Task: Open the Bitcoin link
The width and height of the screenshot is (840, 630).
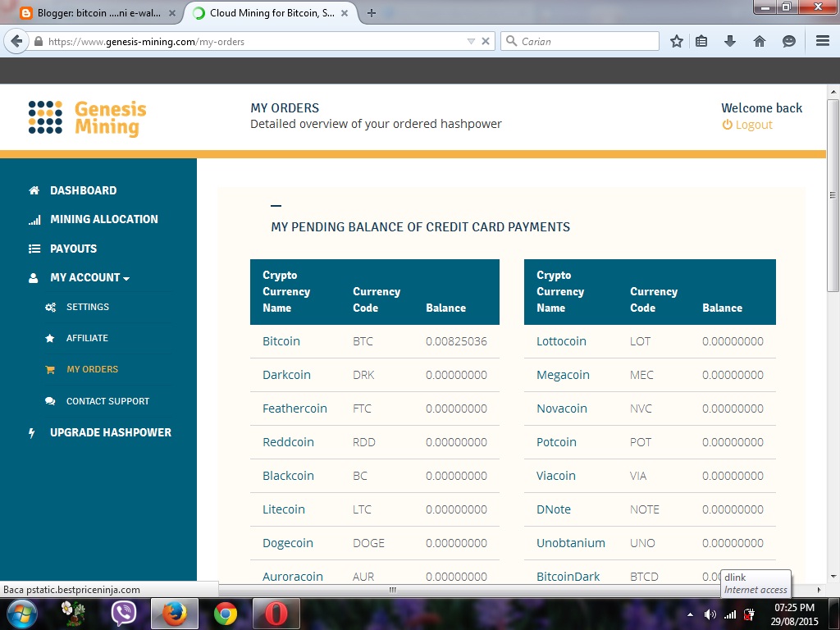Action: tap(281, 341)
